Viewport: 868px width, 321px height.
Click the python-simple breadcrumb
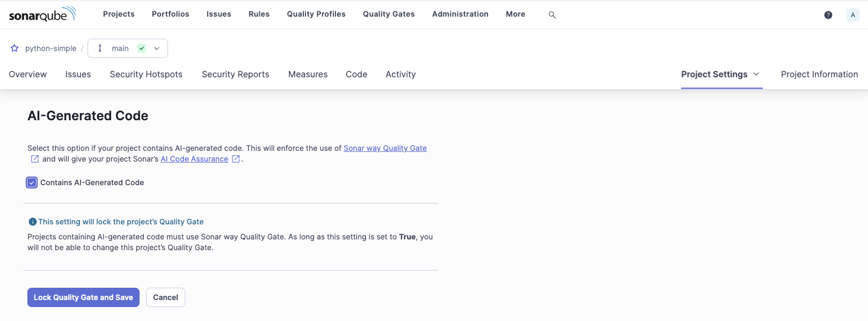point(50,48)
